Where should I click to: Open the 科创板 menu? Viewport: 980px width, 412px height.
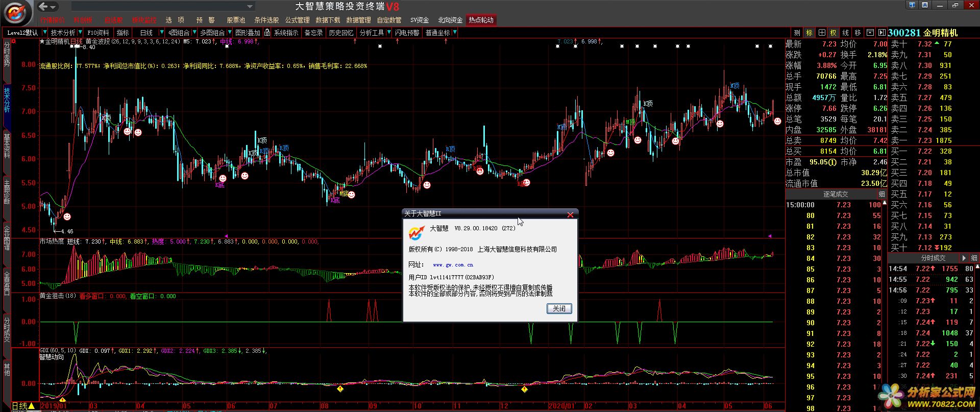click(x=83, y=20)
